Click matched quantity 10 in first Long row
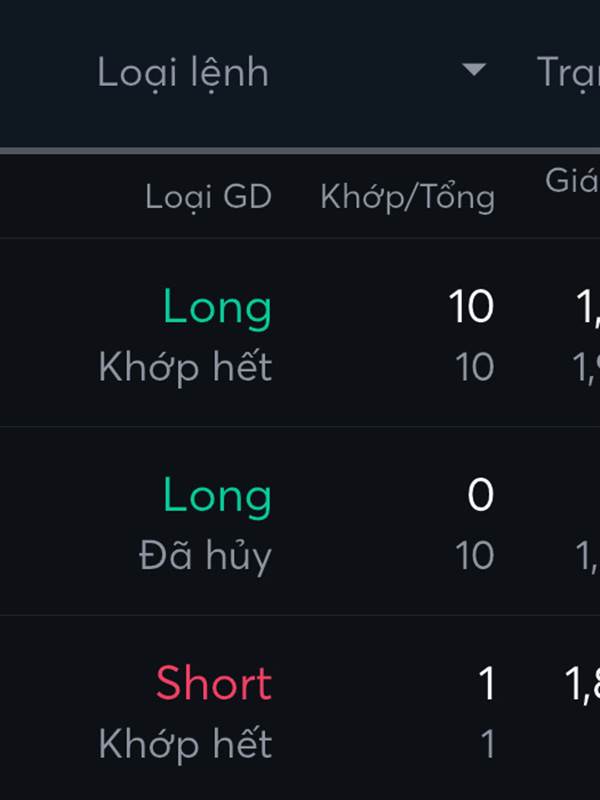Screen dimensions: 600x800 coord(470,307)
